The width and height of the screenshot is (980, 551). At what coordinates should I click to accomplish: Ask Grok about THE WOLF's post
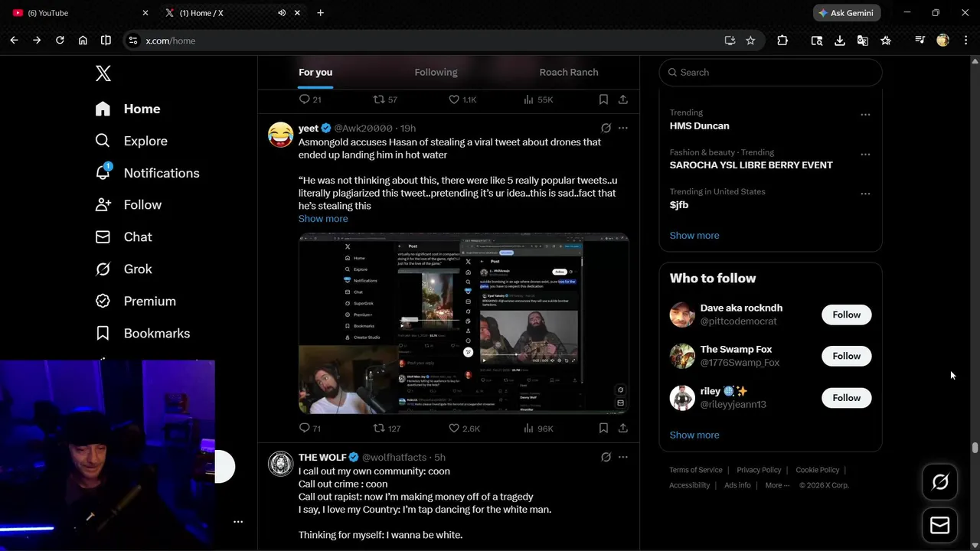click(606, 457)
